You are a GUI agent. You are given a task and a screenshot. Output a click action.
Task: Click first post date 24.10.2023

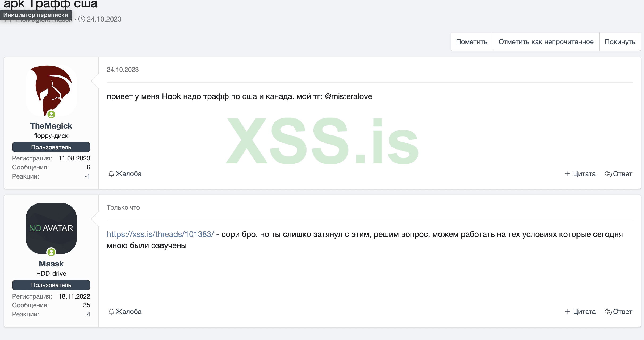point(123,70)
